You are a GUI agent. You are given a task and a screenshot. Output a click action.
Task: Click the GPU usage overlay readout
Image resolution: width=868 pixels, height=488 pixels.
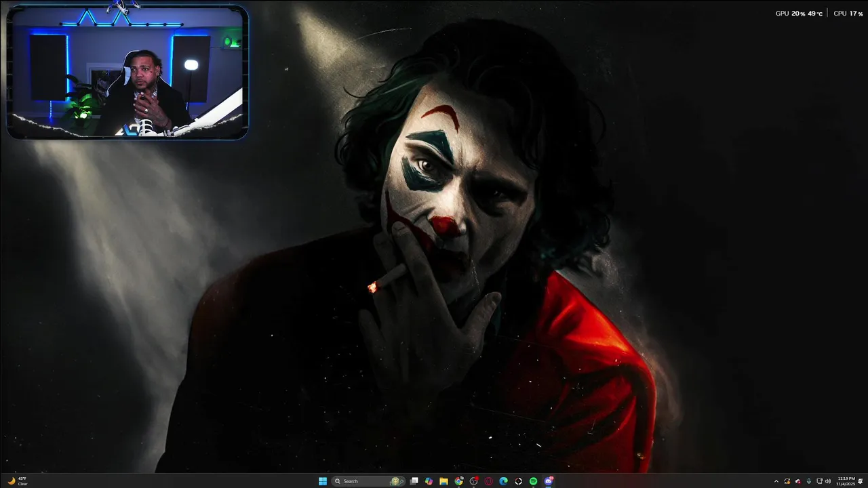click(x=799, y=14)
